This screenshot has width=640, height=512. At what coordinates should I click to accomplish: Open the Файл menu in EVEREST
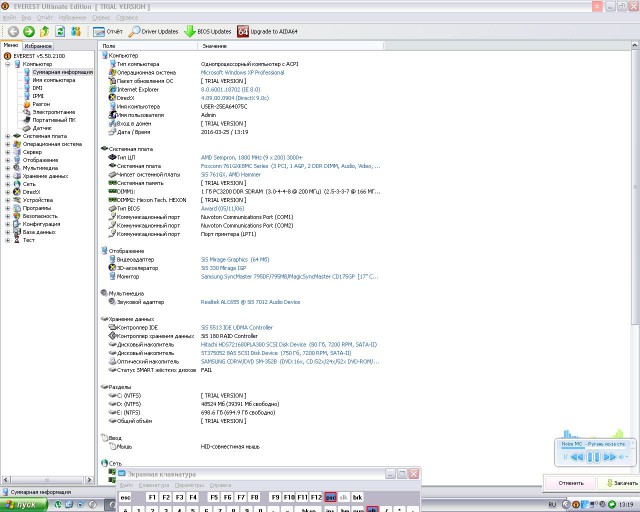pyautogui.click(x=9, y=18)
